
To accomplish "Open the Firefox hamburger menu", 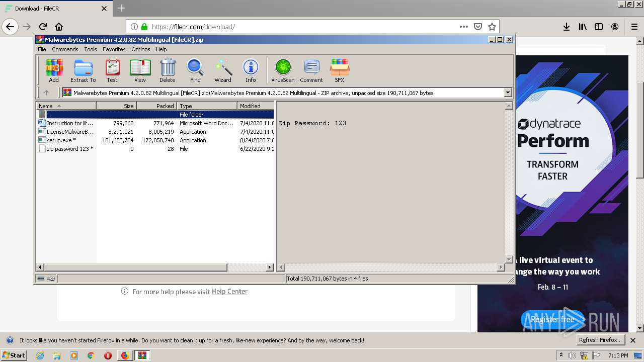I will click(634, 27).
